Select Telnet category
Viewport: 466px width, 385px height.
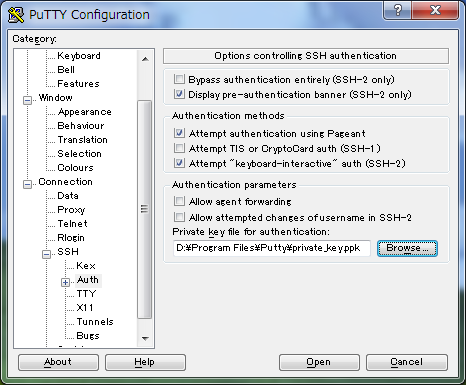pos(72,224)
